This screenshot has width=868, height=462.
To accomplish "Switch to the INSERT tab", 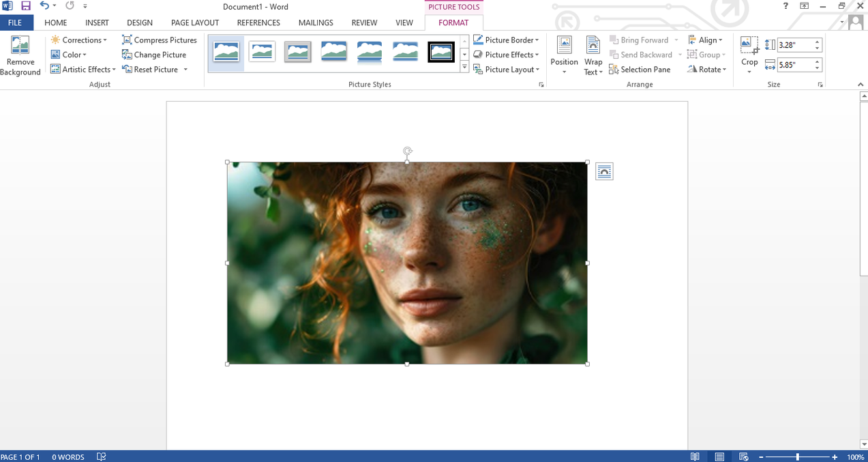I will coord(97,23).
